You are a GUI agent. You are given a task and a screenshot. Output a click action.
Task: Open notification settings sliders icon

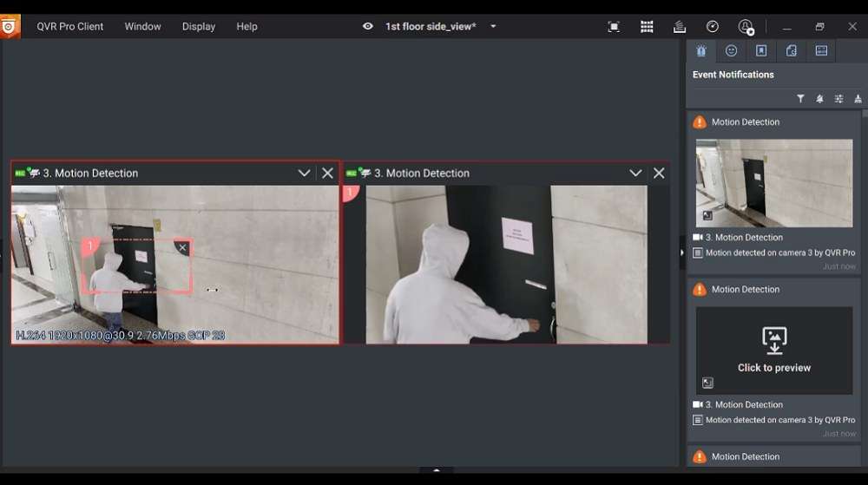click(838, 99)
